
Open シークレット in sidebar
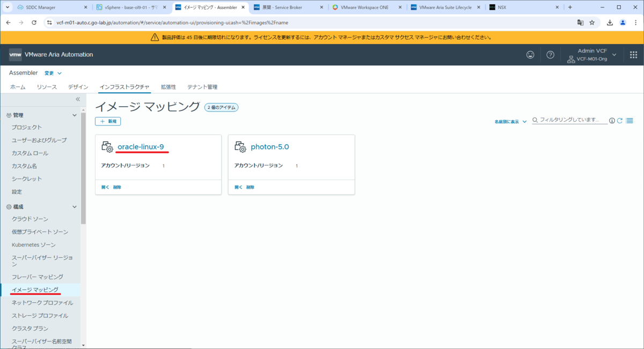click(x=27, y=179)
